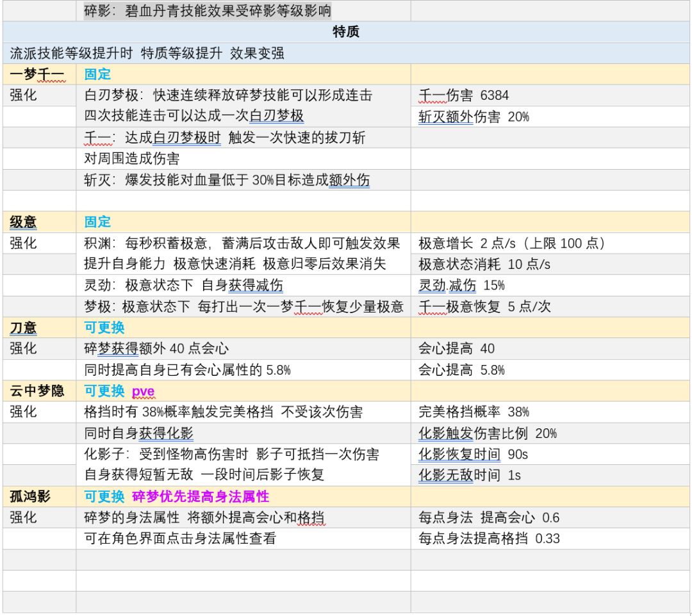Select the '固定' label beside 一梦千一
Image resolution: width=692 pixels, height=616 pixels.
pyautogui.click(x=97, y=74)
